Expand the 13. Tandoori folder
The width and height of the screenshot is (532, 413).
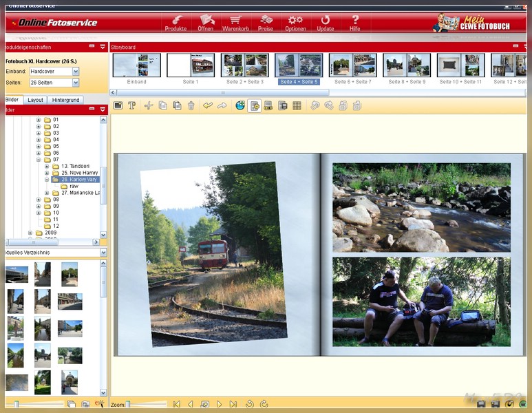(x=47, y=167)
